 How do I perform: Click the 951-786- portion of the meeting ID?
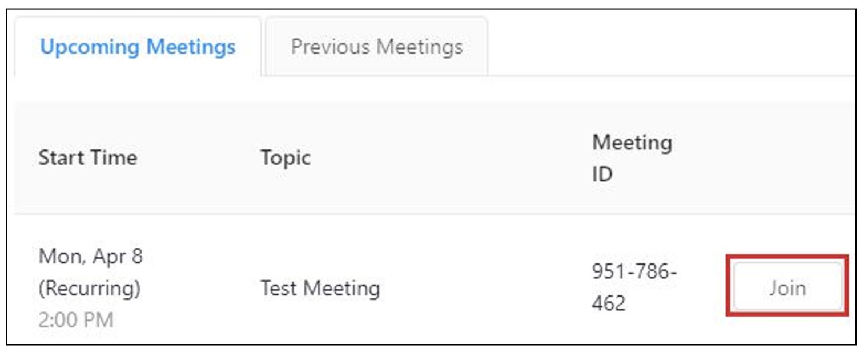[x=634, y=272]
